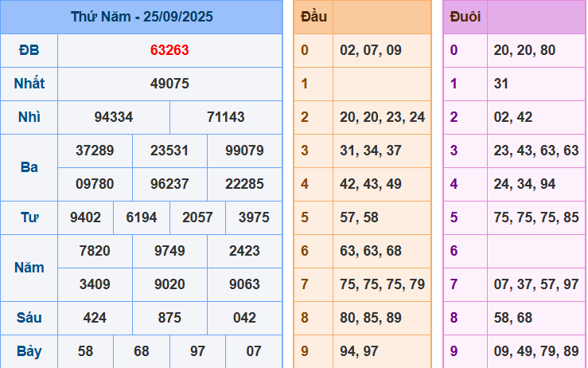Select seventh prize number 97
This screenshot has width=588, height=368.
197,351
